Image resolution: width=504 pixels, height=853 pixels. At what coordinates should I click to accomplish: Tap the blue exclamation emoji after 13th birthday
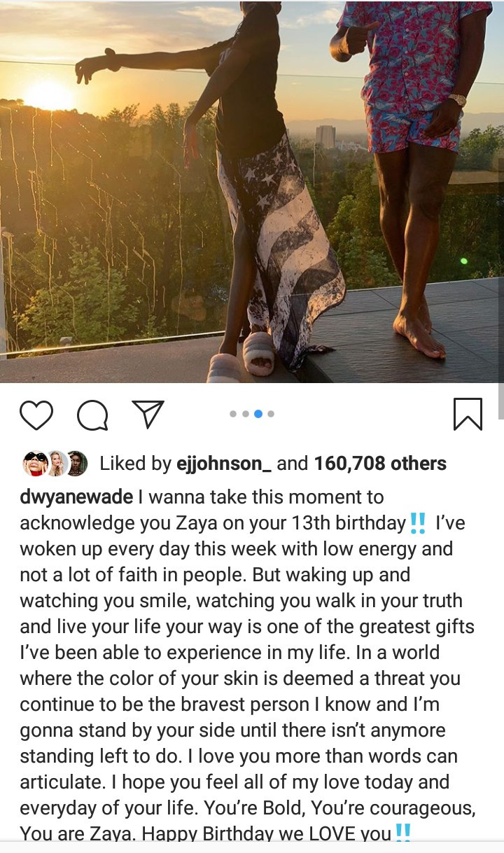pyautogui.click(x=418, y=524)
